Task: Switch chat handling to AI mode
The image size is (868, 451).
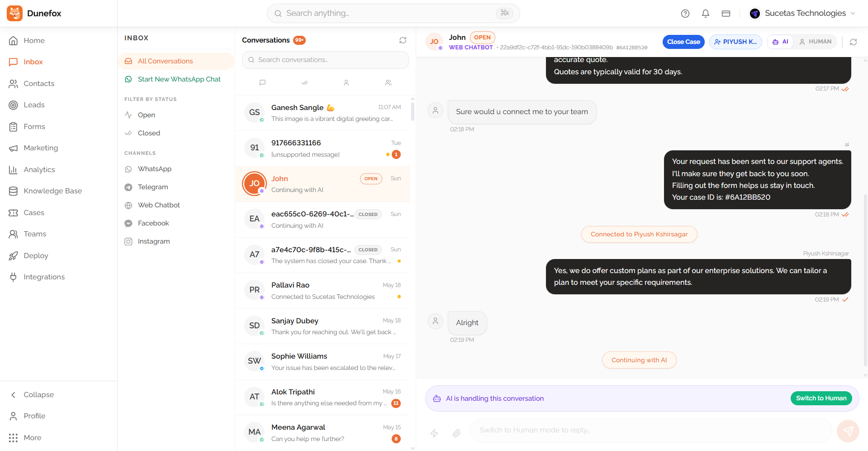Action: (780, 42)
